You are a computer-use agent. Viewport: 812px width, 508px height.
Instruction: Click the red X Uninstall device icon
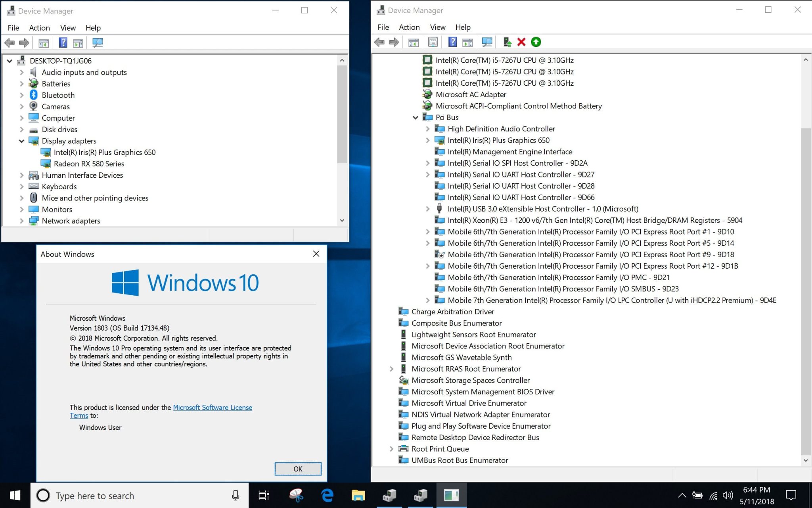coord(521,42)
